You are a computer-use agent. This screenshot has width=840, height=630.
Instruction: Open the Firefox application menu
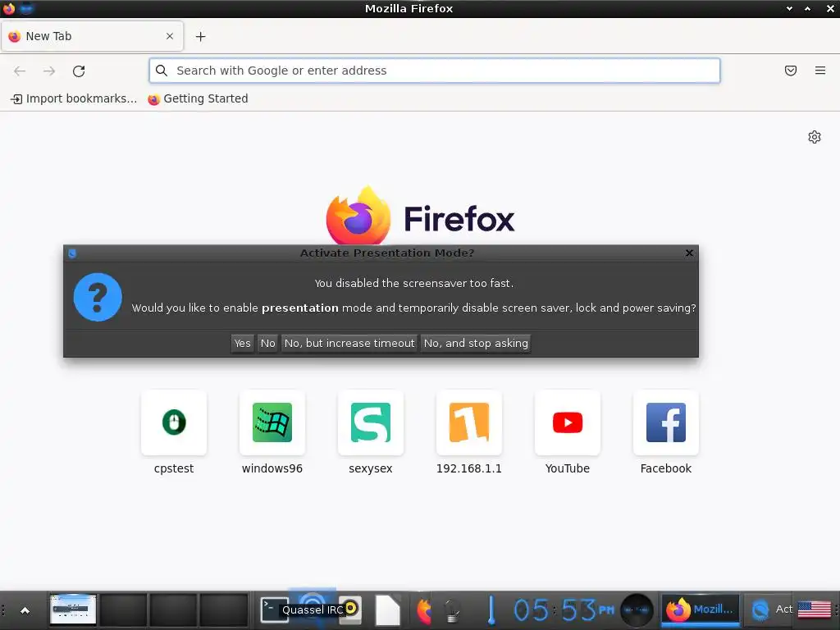(819, 71)
